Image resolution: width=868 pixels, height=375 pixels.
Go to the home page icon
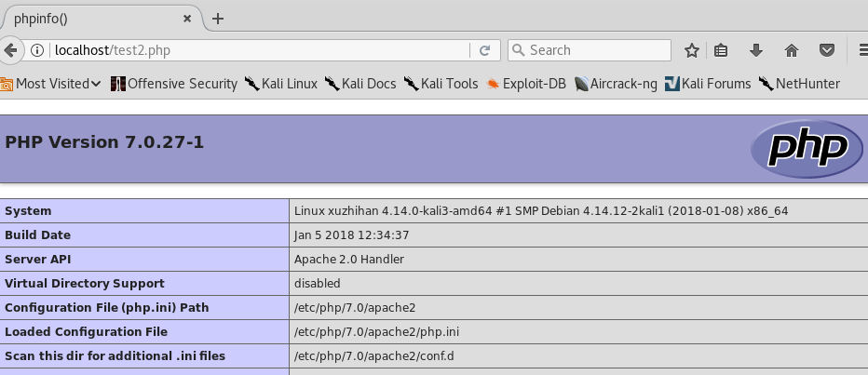point(792,50)
